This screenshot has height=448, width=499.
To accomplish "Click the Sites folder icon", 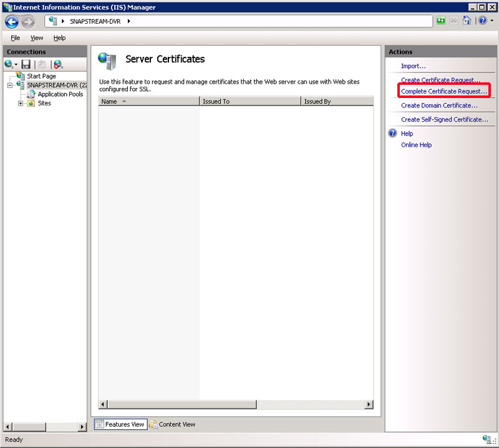I will point(31,103).
